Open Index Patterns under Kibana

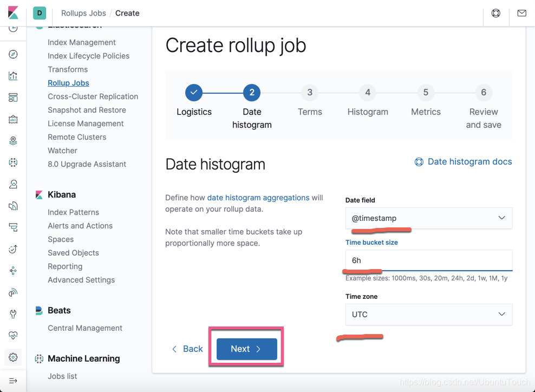(73, 212)
